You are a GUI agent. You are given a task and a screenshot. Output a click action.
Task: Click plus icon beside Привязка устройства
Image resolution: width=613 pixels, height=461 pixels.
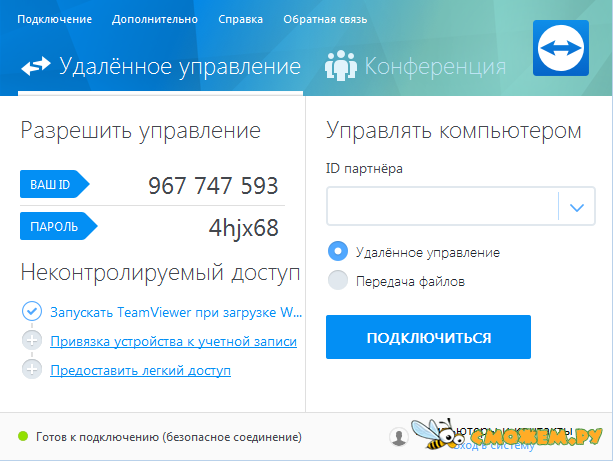coord(32,340)
